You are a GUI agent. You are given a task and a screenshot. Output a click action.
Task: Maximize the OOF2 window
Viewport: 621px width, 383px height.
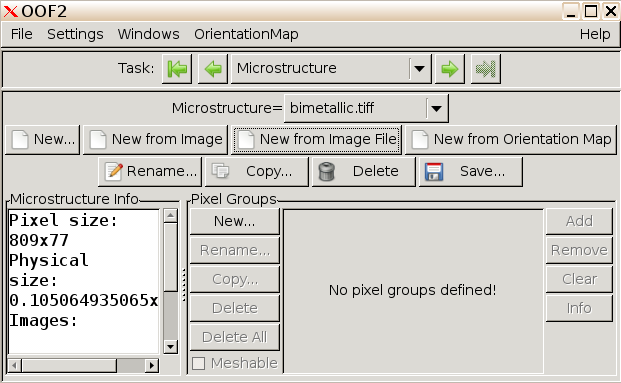point(591,11)
